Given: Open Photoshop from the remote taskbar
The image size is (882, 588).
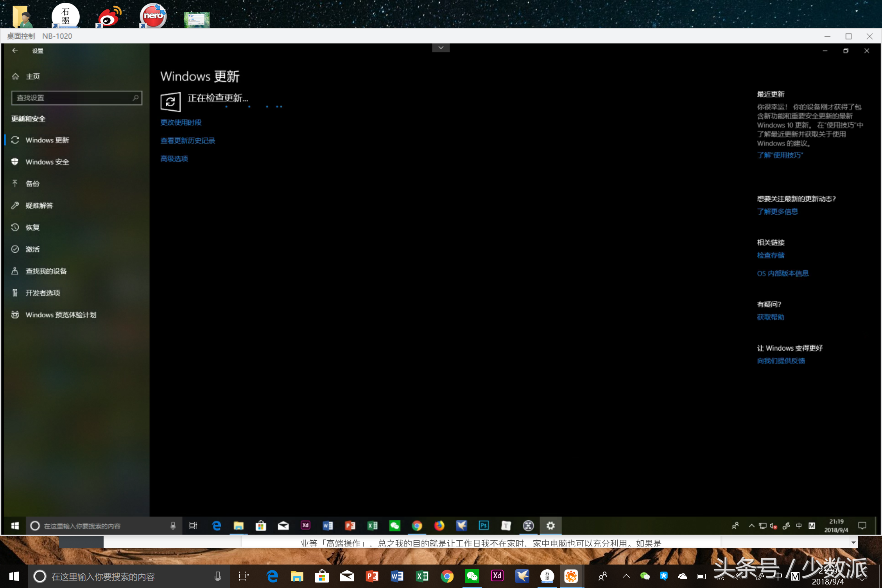Looking at the screenshot, I should (484, 525).
